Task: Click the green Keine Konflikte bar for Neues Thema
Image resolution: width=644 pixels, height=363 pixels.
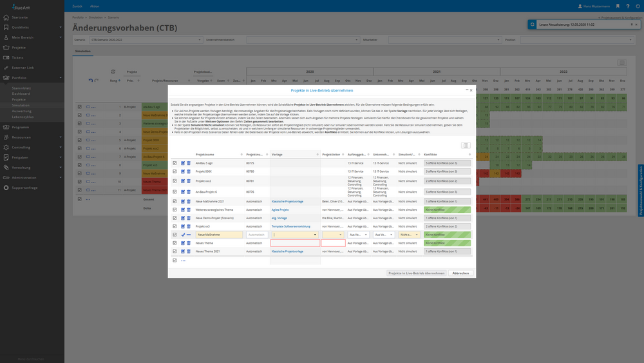Action: [x=447, y=243]
